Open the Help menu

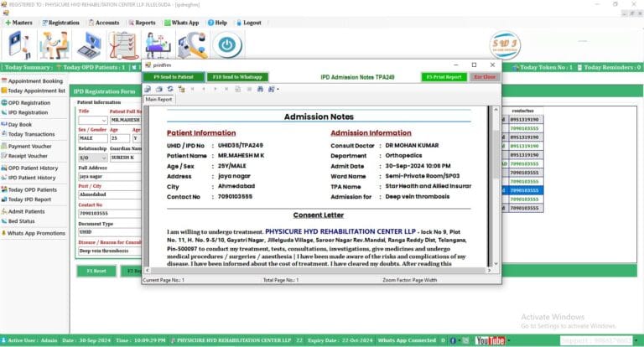[217, 23]
